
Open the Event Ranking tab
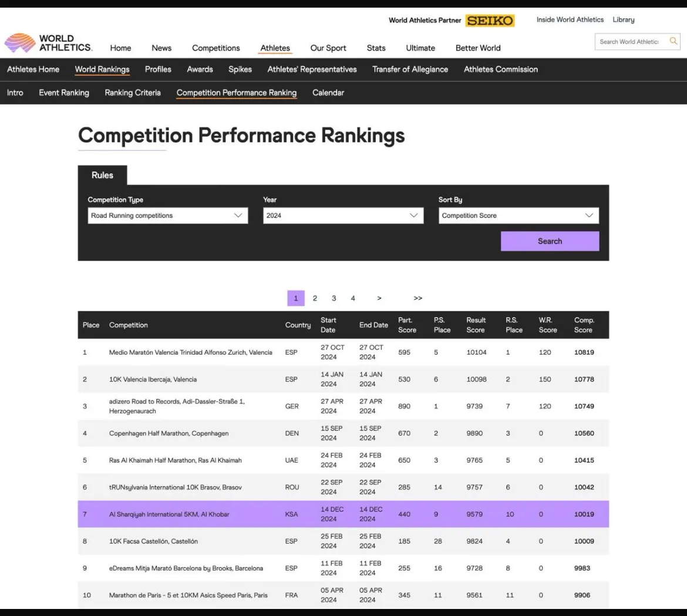(64, 93)
